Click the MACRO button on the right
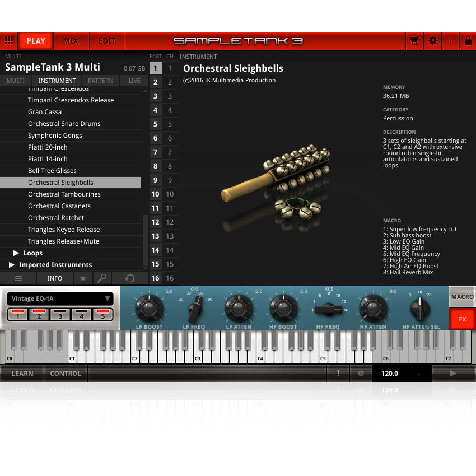Image resolution: width=476 pixels, height=476 pixels. [463, 297]
